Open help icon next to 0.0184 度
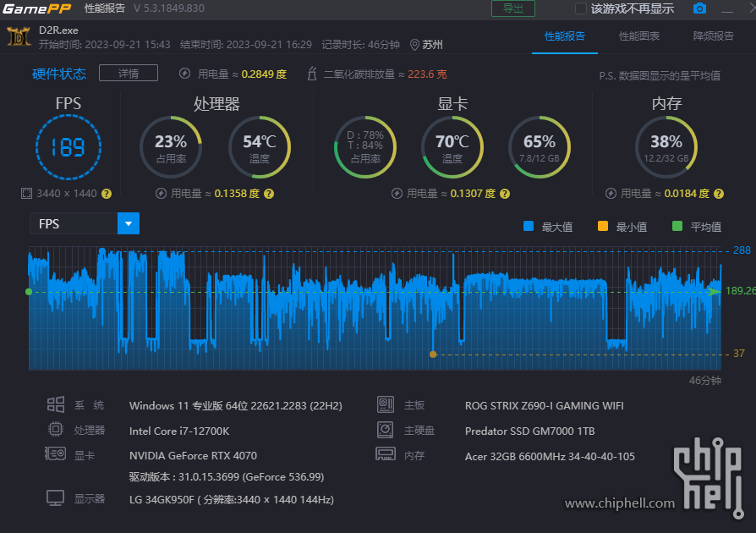Image resolution: width=756 pixels, height=533 pixels. tap(719, 194)
